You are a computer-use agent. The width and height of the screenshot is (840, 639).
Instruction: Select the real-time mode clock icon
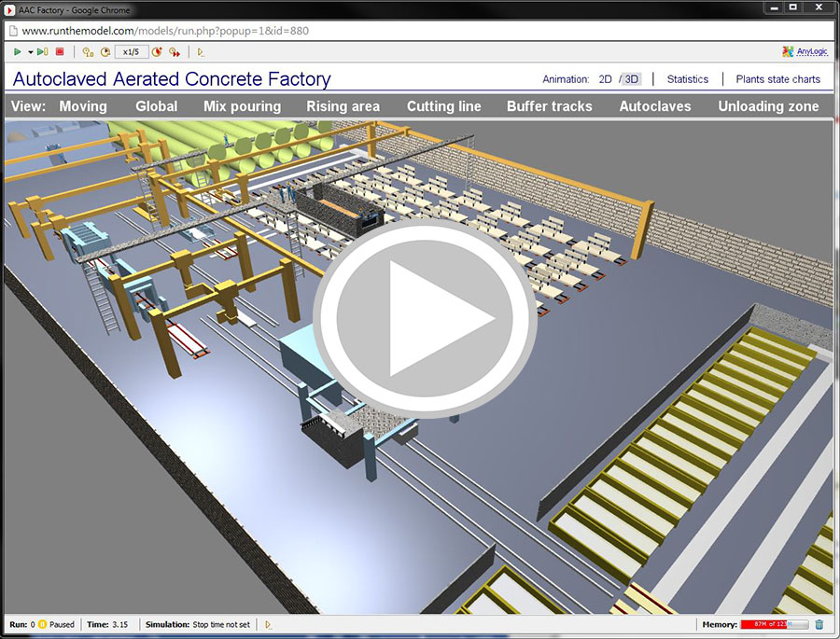coord(86,52)
